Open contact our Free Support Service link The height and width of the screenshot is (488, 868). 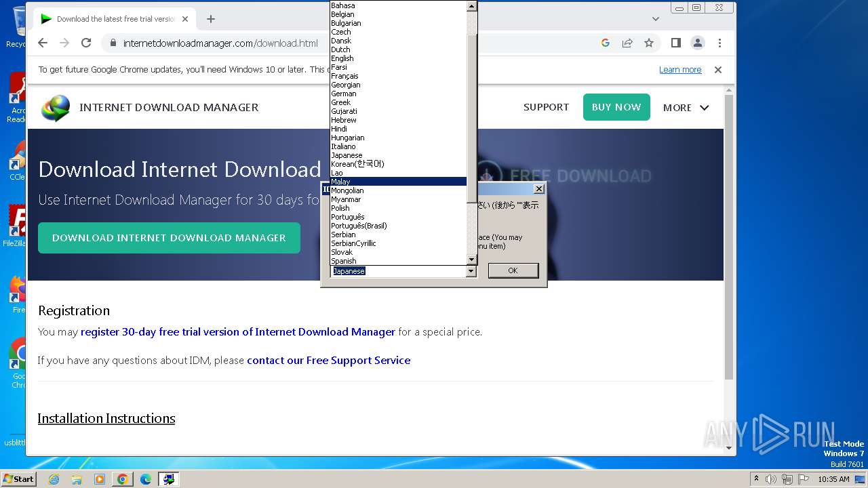(x=329, y=361)
